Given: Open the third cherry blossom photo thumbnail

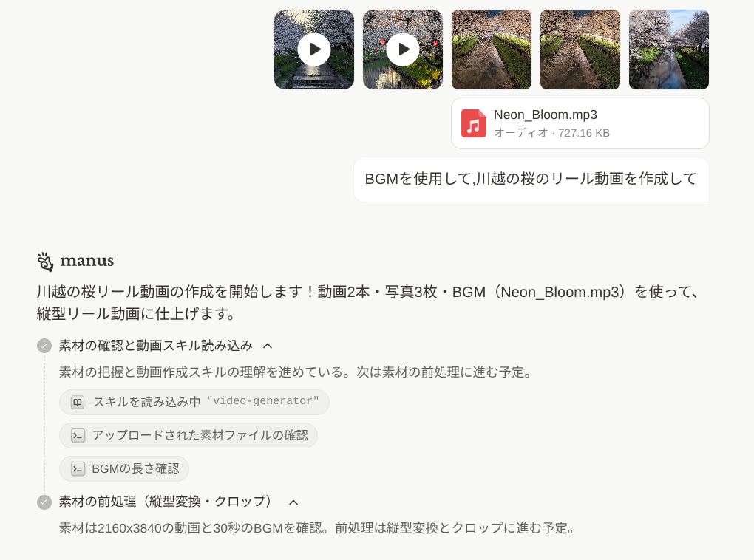Looking at the screenshot, I should [492, 49].
